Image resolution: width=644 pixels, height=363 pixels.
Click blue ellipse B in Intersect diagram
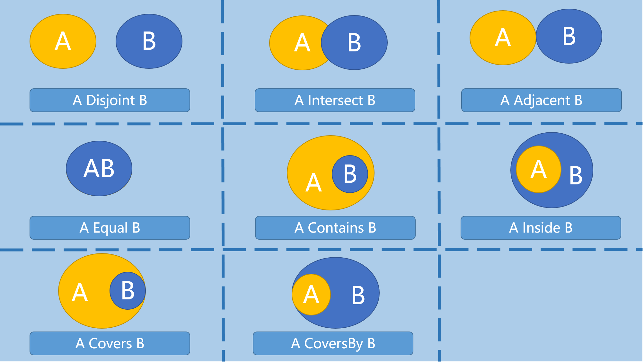pos(354,43)
